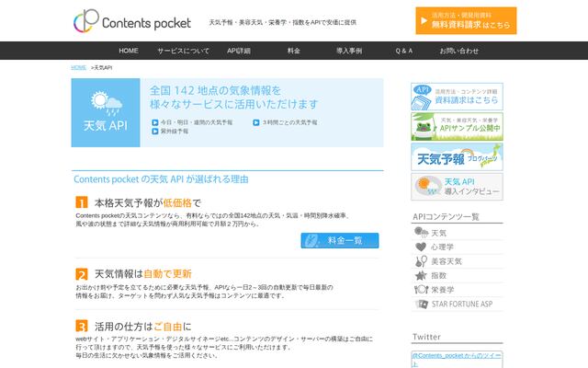
Task: Open the 無料資料請求 orange banner button
Action: point(466,20)
